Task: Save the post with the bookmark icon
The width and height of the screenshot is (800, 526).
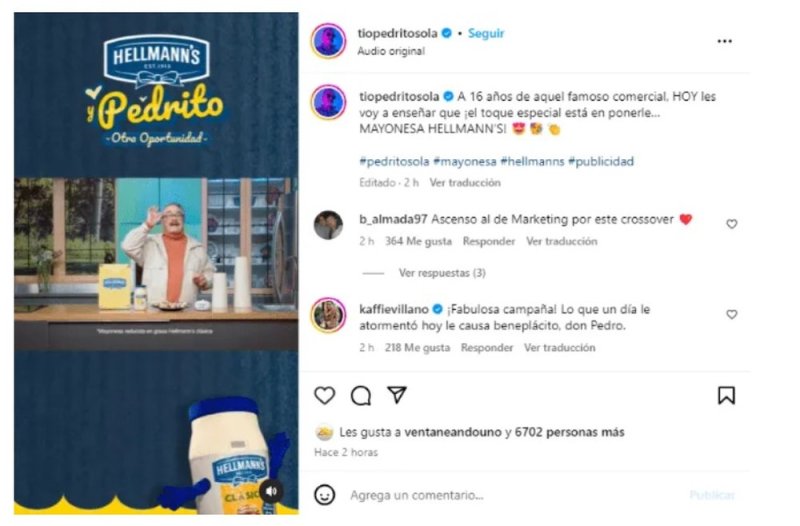Action: point(727,395)
